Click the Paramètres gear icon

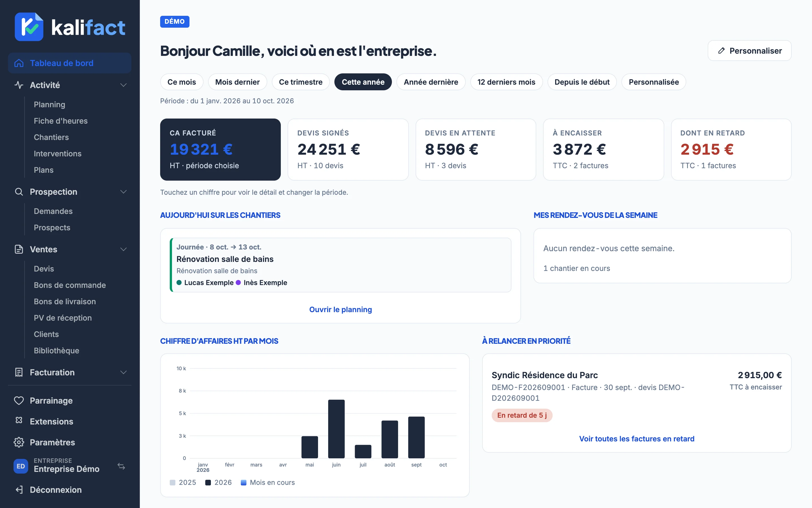(19, 442)
